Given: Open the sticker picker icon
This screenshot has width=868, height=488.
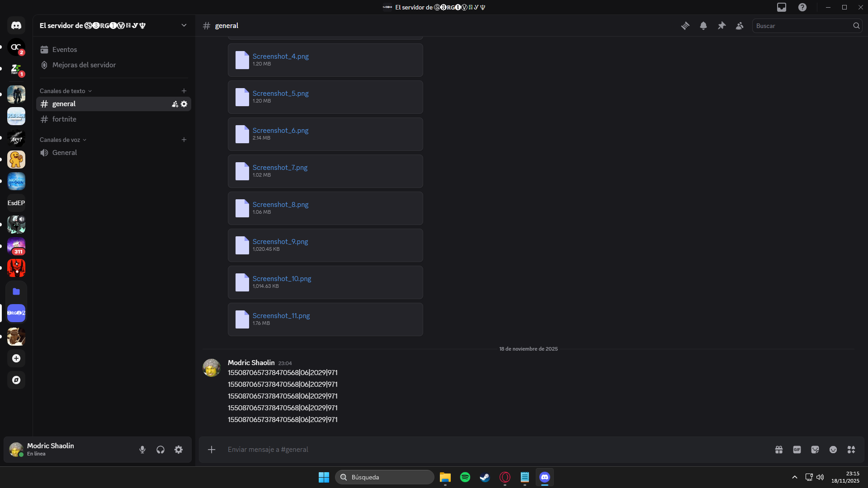Looking at the screenshot, I should (815, 450).
